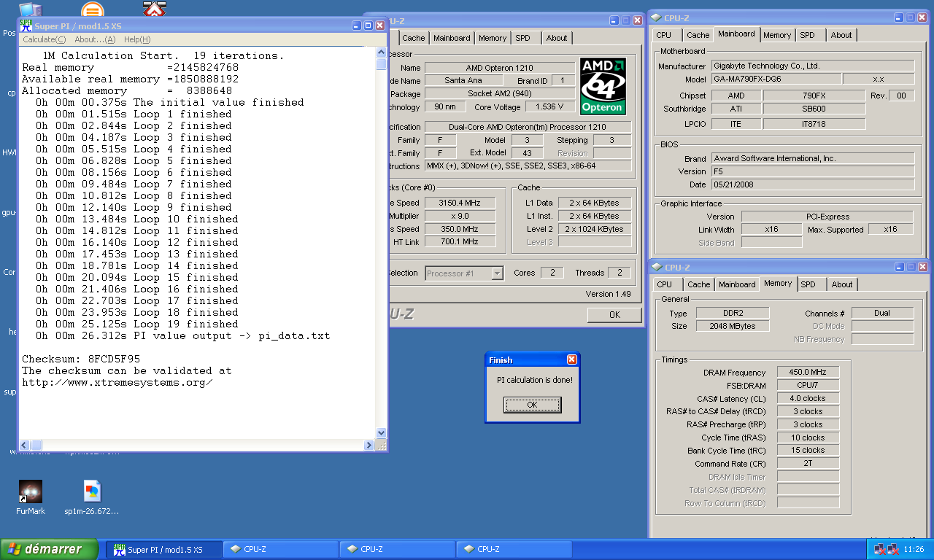The height and width of the screenshot is (560, 934).
Task: Open the About menu in Super PI
Action: pyautogui.click(x=95, y=39)
